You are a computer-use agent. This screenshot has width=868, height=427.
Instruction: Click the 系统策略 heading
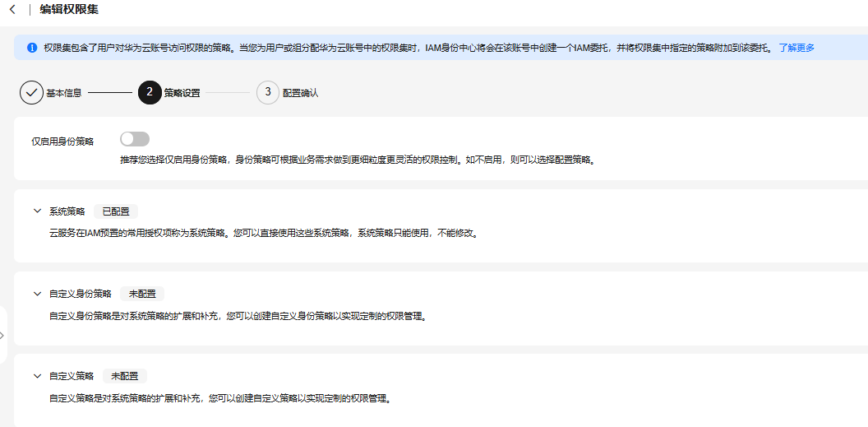pos(67,211)
